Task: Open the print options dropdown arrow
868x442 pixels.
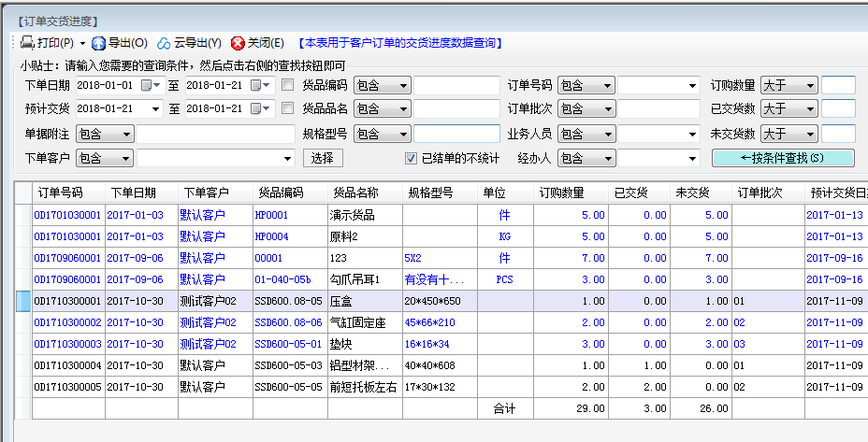Action: [82, 43]
